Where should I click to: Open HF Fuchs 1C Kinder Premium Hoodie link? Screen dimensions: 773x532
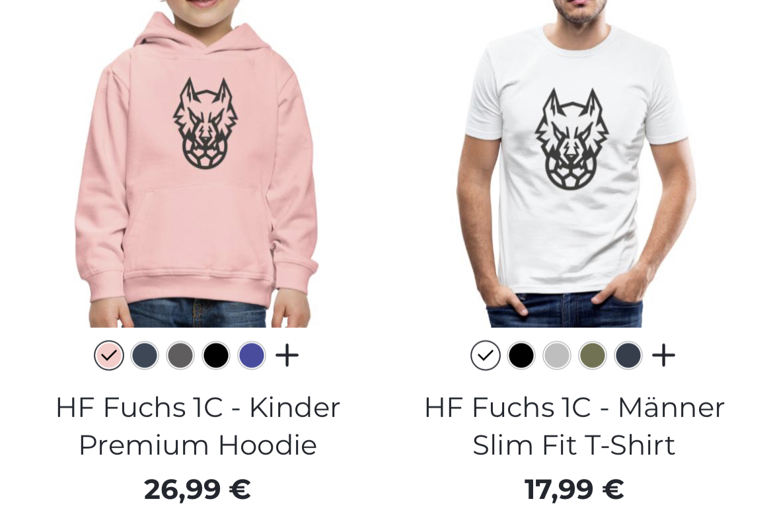click(198, 426)
